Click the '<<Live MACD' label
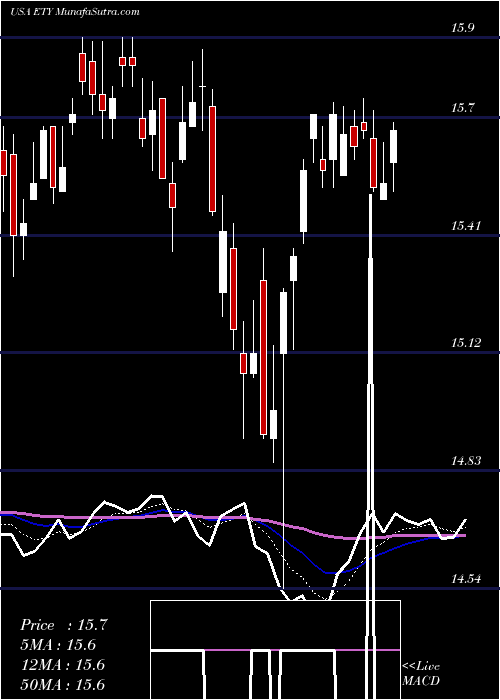The image size is (500, 700). [421, 674]
